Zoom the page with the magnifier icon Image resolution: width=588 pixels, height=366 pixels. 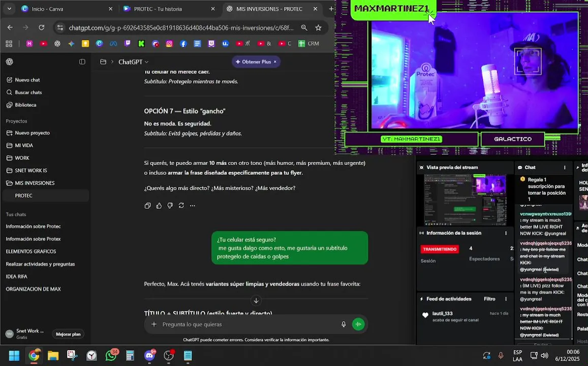(x=304, y=28)
